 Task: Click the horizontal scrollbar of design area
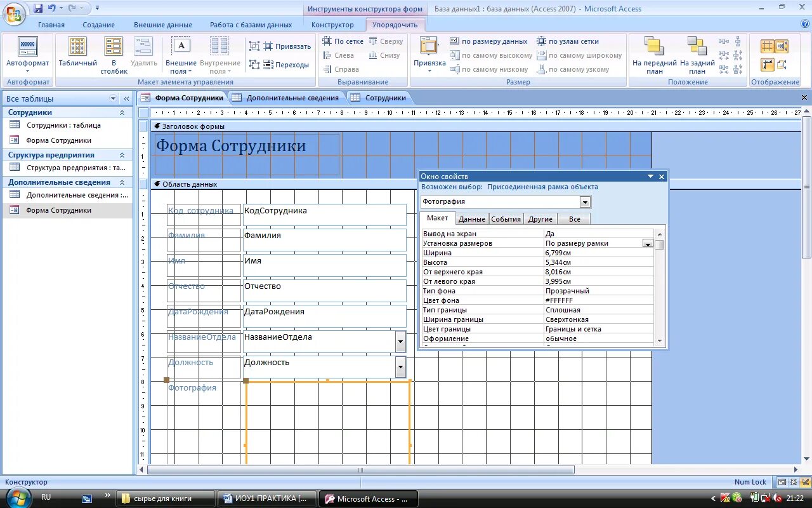point(360,470)
